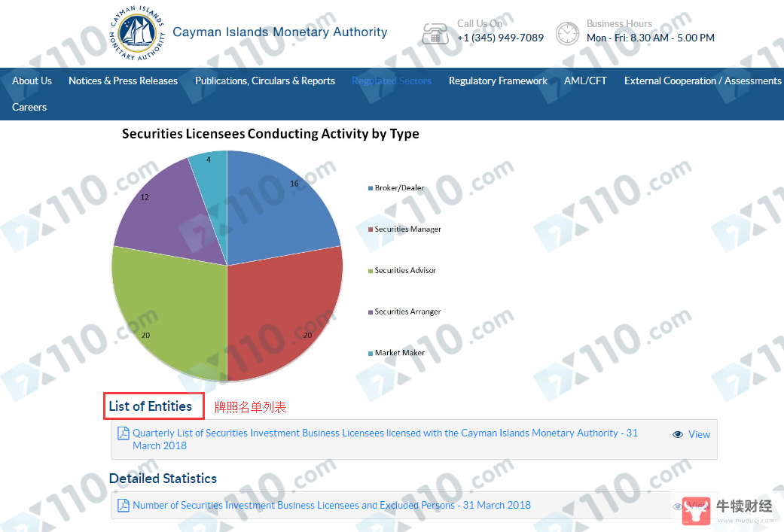
Task: Open Publications, Circulars & Reports menu
Action: coord(265,81)
